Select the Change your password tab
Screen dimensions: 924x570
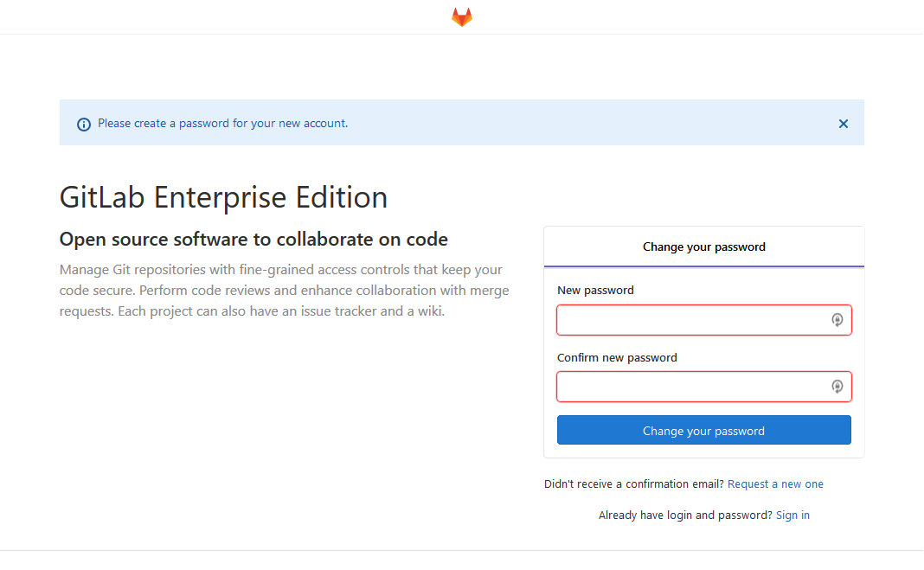click(703, 247)
